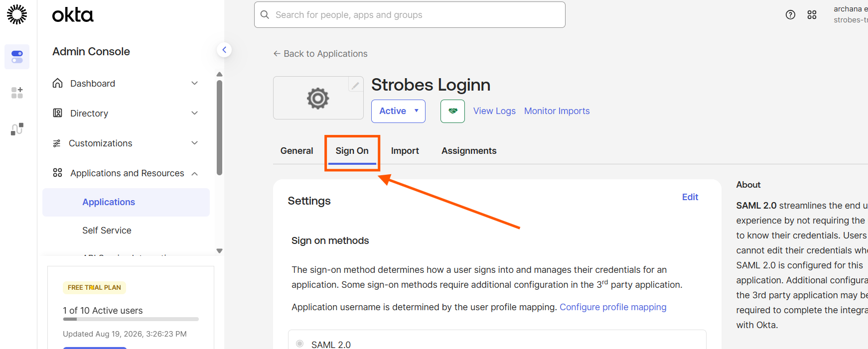Click the Okta sunburst logo icon
Screen dimensions: 868x349
coord(17,14)
